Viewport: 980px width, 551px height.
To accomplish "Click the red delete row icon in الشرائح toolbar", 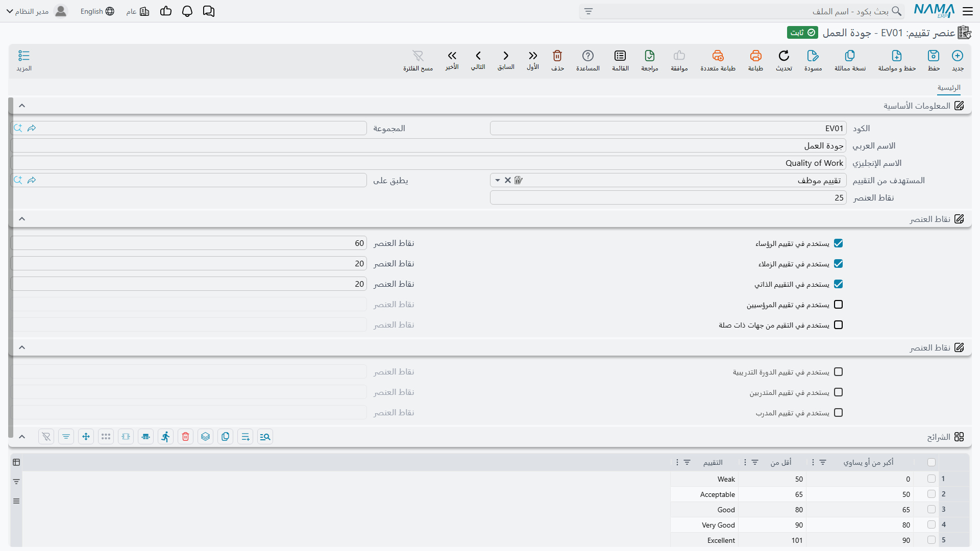I will point(186,437).
